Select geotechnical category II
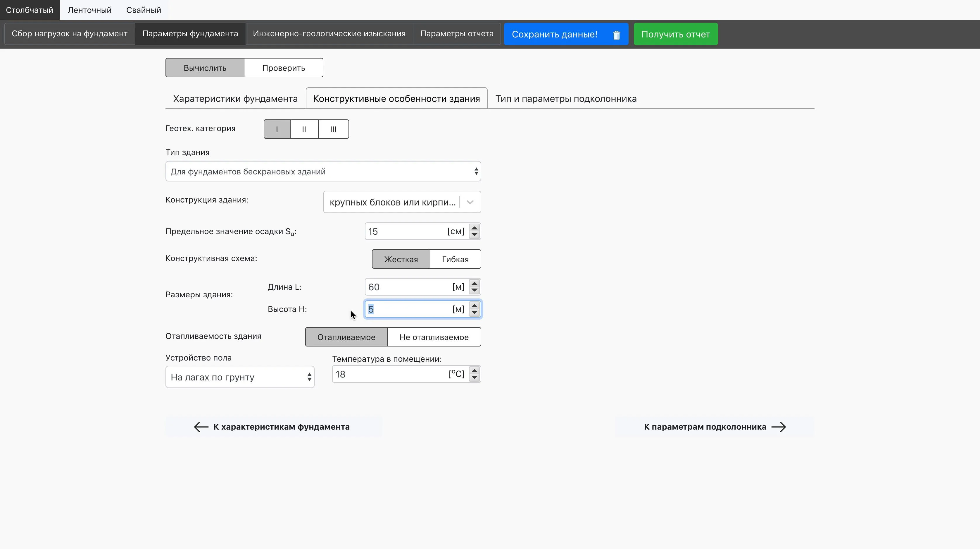The image size is (980, 549). 304,129
